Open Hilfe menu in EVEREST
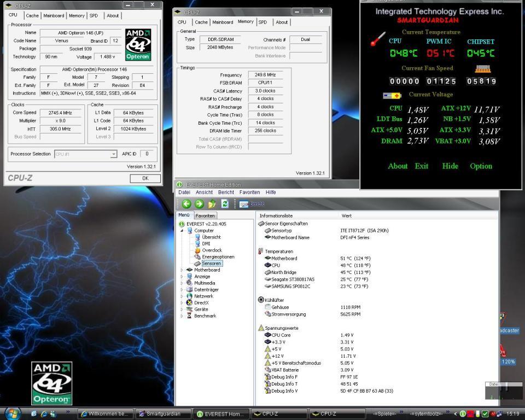 click(271, 192)
